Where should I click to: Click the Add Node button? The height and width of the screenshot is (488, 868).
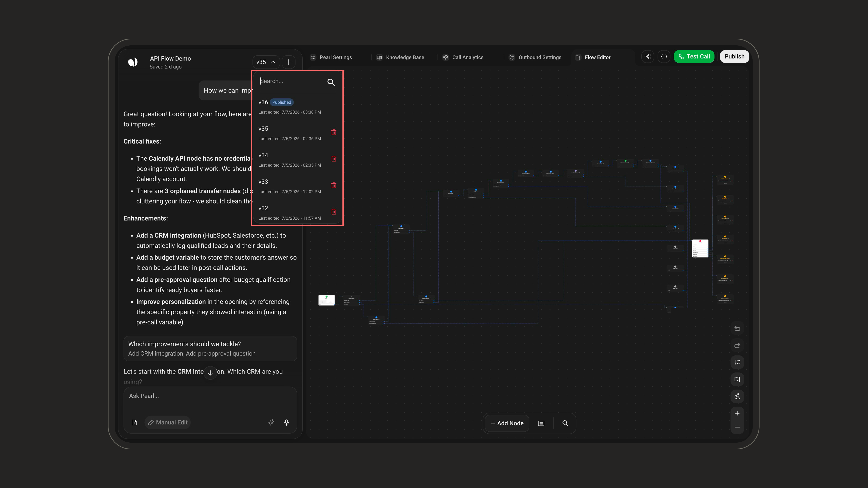point(507,423)
